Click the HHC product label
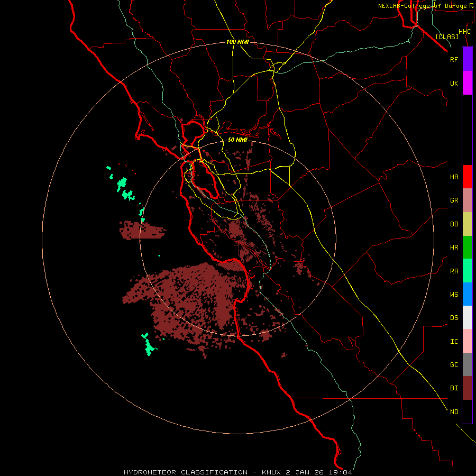The image size is (476, 476). 464,32
